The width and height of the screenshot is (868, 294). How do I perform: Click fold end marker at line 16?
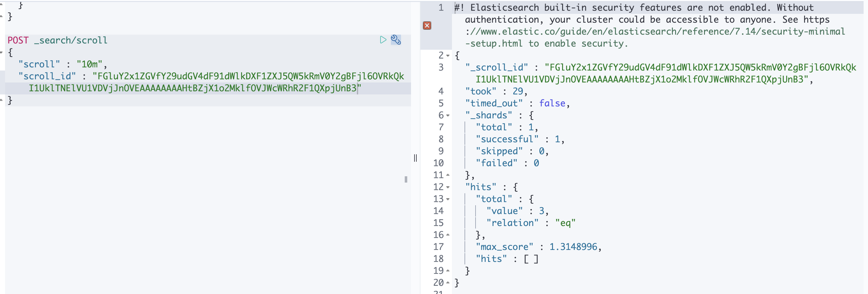click(448, 235)
